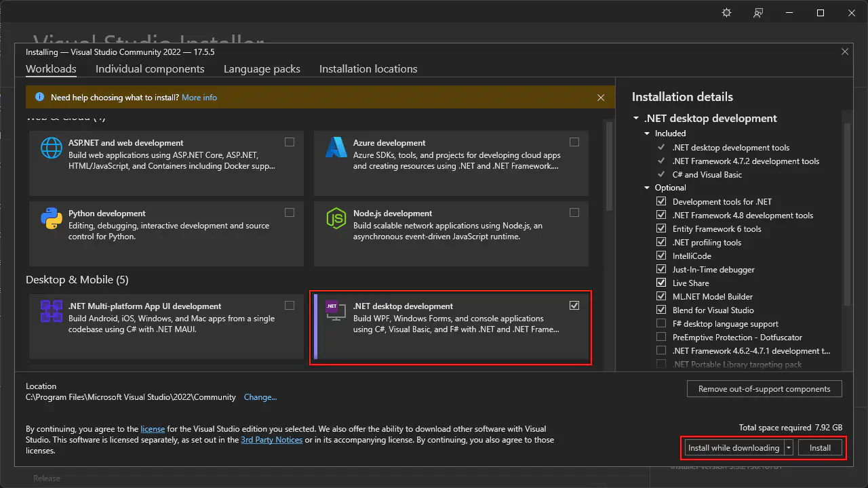The height and width of the screenshot is (488, 868).
Task: Collapse the .NET desktop development details tree
Action: 636,119
